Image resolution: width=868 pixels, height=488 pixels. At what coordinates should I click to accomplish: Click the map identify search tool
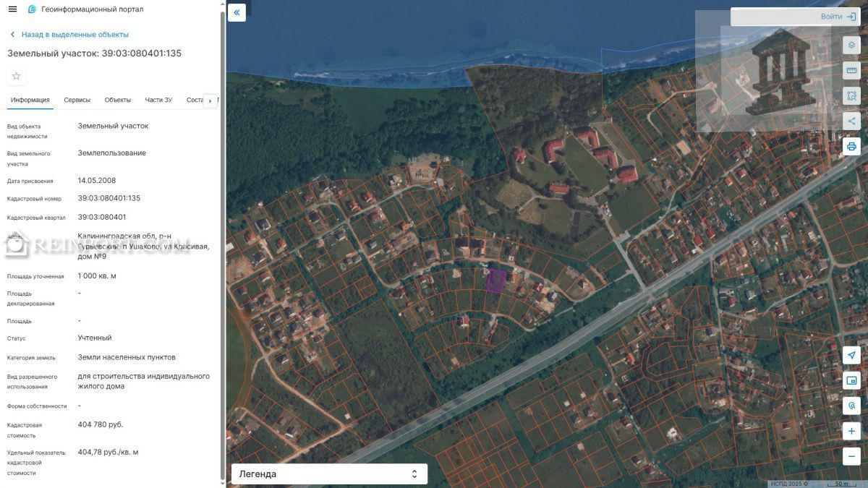(x=851, y=406)
